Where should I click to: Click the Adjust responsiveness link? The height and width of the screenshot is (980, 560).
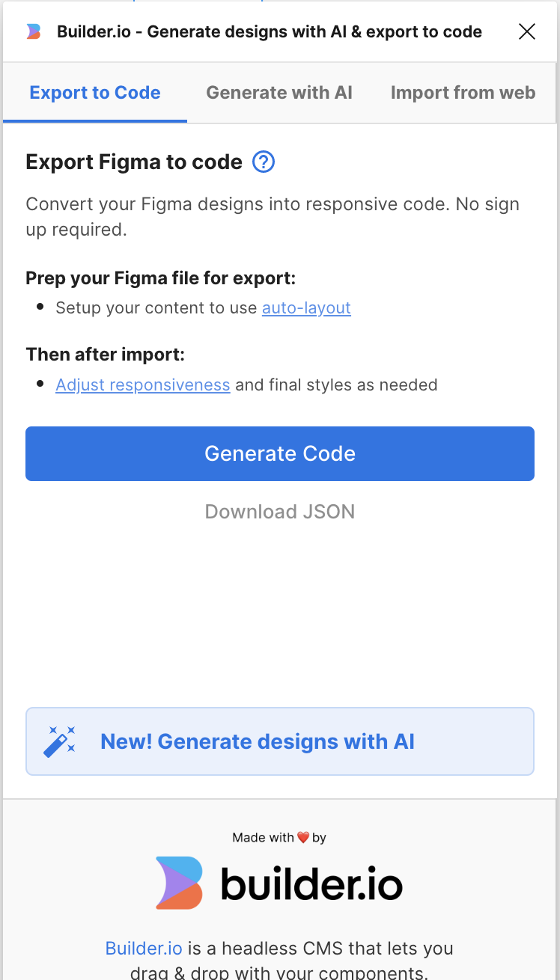tap(142, 385)
